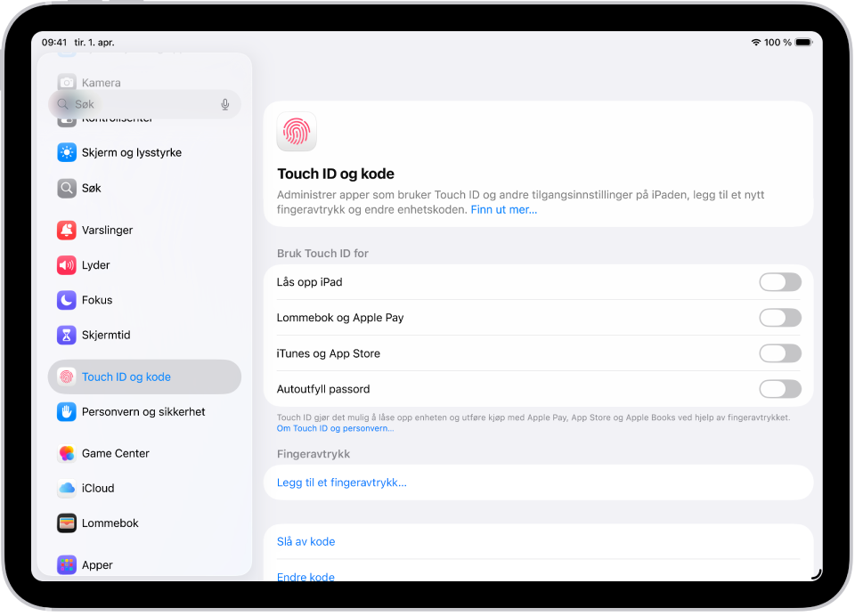Click Legg til et fingeravtrykk
The height and width of the screenshot is (616, 855).
342,482
